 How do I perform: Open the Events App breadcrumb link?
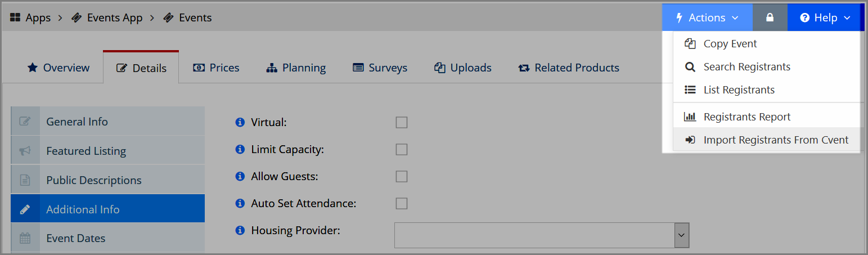(x=107, y=17)
